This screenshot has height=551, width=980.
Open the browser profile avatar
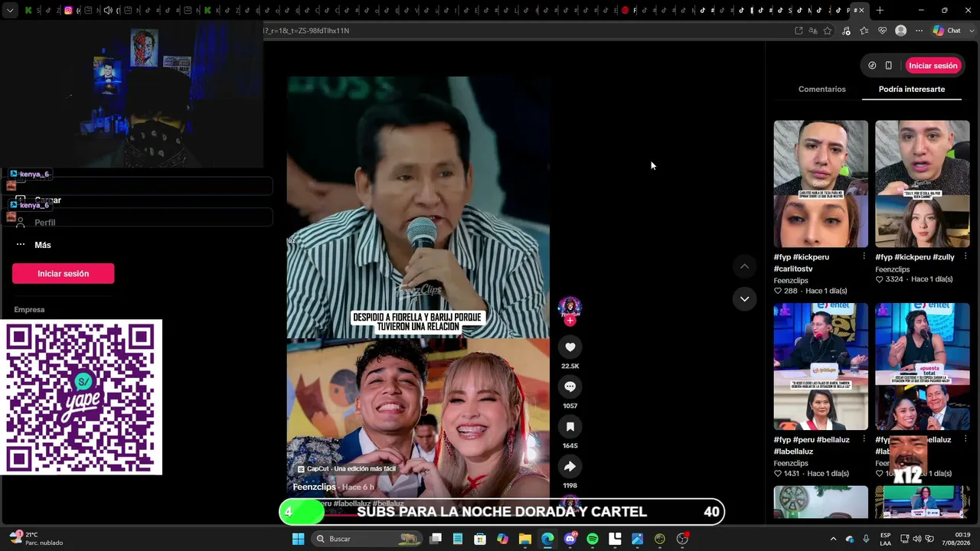click(901, 31)
